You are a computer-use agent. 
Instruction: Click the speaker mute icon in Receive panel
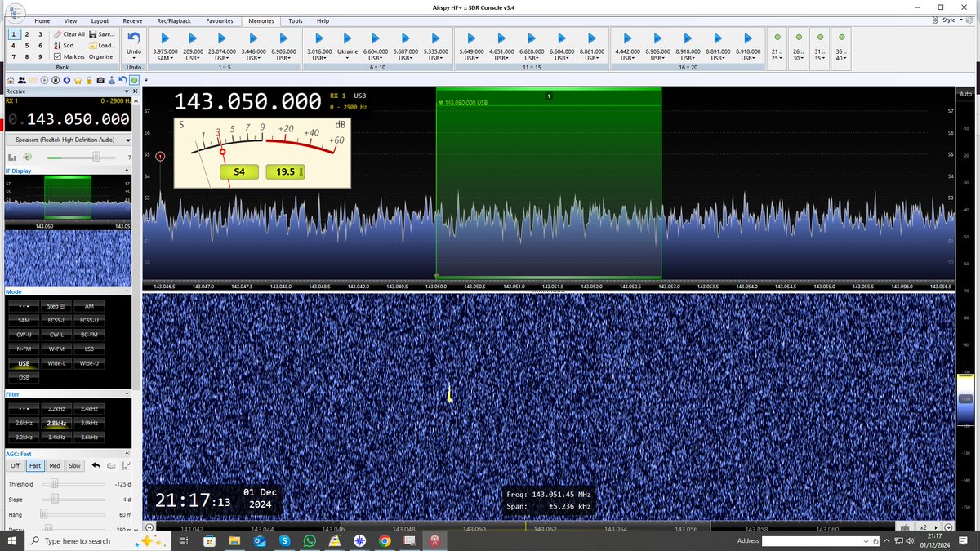(27, 157)
